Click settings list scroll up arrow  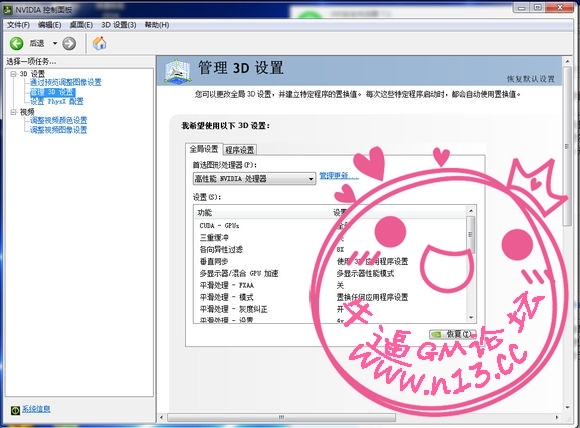(471, 211)
